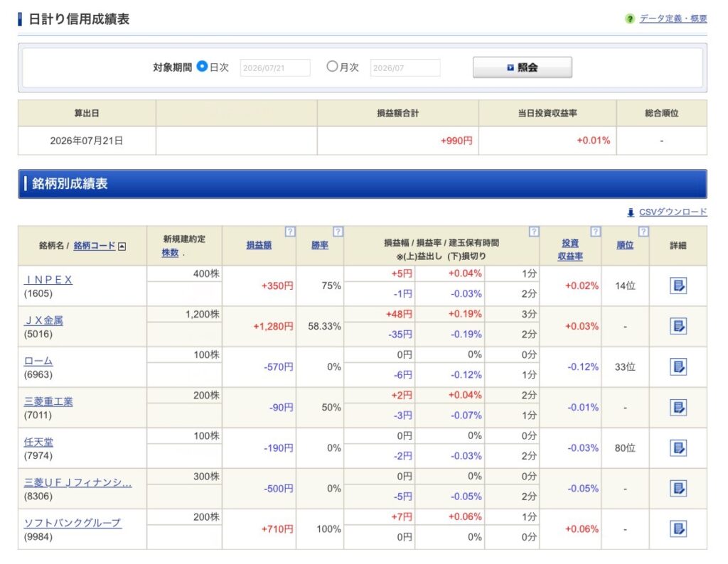Select 月次 radio button
Screen dimensions: 728x564
pos(332,66)
